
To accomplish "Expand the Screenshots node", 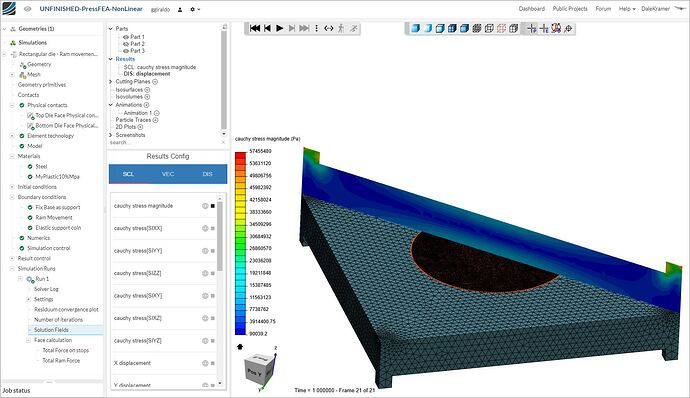I will (111, 135).
